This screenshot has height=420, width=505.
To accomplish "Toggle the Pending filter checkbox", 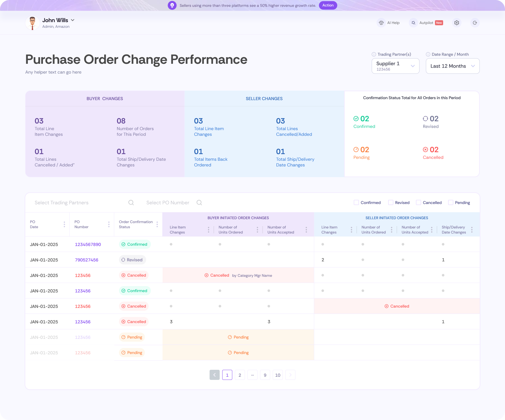I will tap(451, 203).
